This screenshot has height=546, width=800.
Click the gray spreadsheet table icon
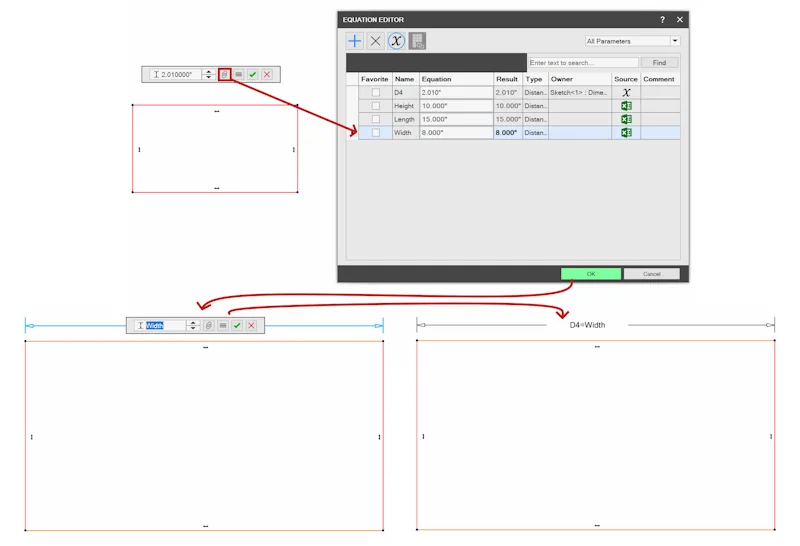(x=417, y=41)
